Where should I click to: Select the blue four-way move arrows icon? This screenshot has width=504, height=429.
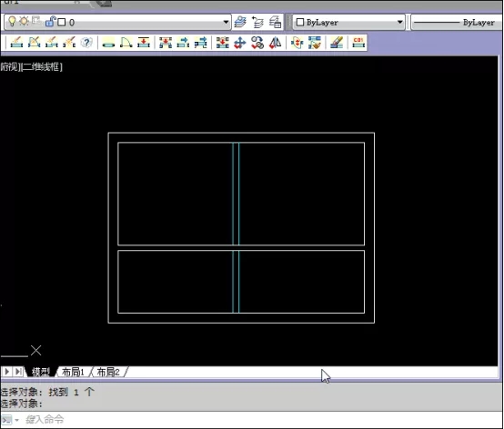pyautogui.click(x=240, y=43)
